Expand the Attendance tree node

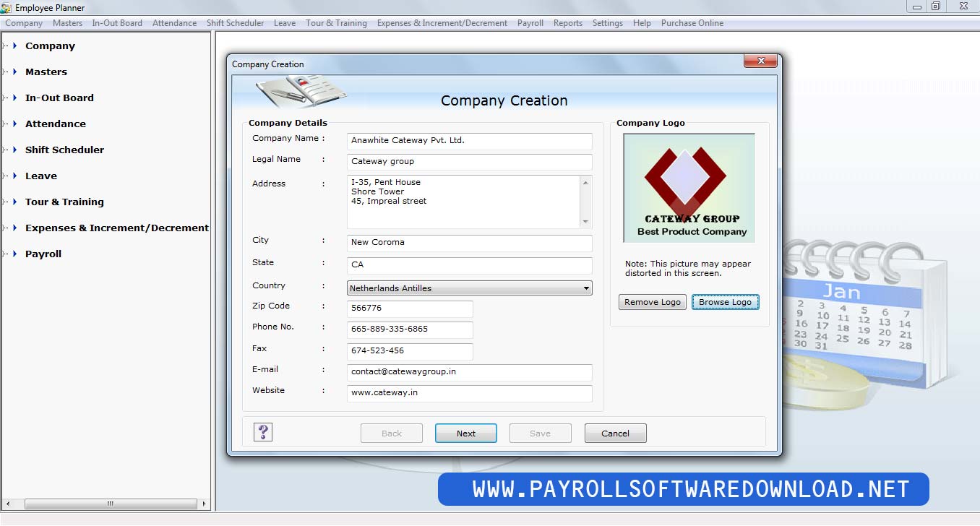point(14,124)
